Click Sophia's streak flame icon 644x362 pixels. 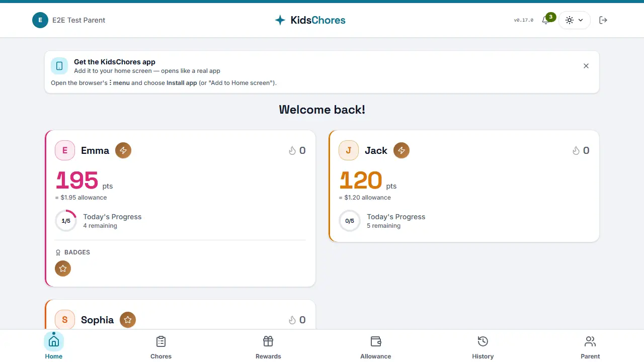pos(292,320)
